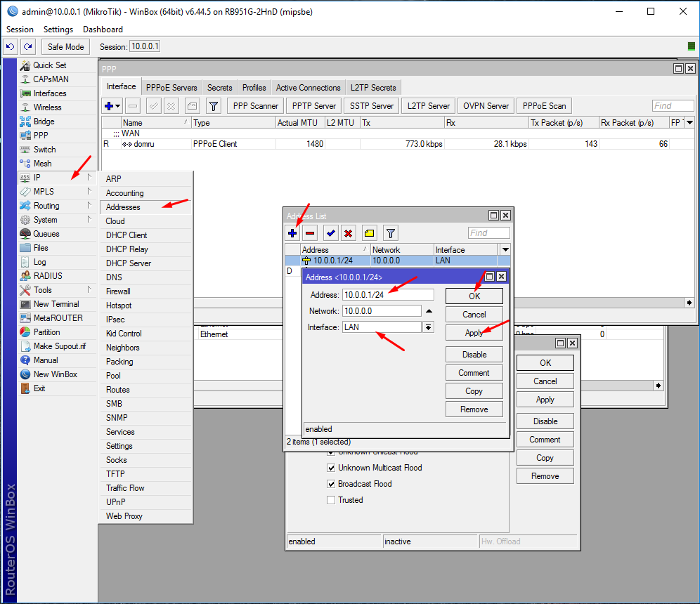Switch to PPPoE Servers tab
Image resolution: width=700 pixels, height=604 pixels.
coord(171,87)
